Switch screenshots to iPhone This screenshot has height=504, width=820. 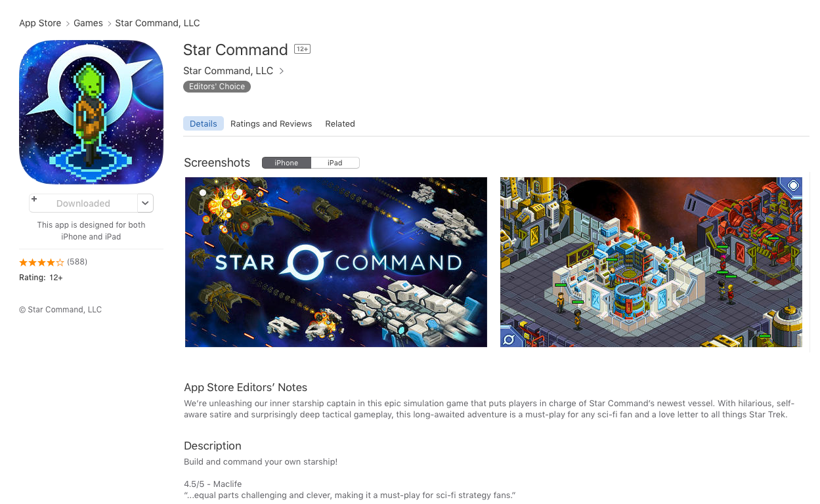pyautogui.click(x=286, y=163)
